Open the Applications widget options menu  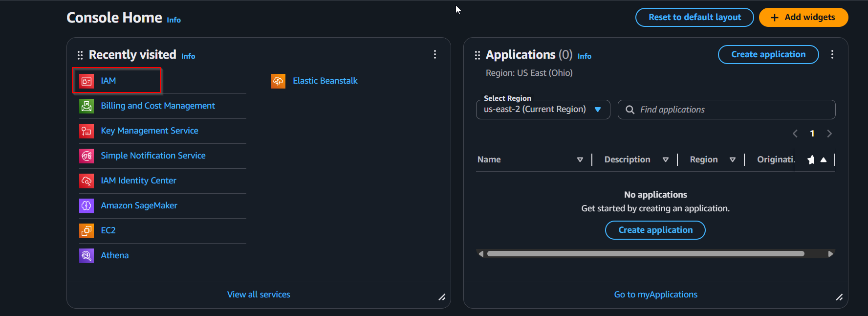[x=832, y=54]
